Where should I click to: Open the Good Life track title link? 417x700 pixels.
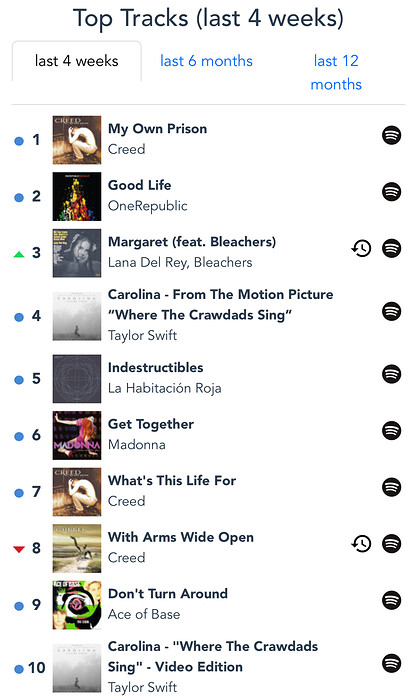140,185
